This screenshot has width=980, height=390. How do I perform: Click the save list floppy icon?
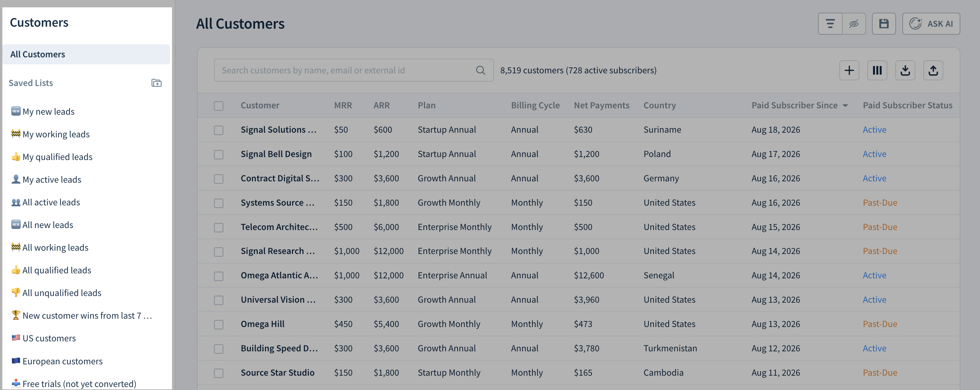(883, 24)
